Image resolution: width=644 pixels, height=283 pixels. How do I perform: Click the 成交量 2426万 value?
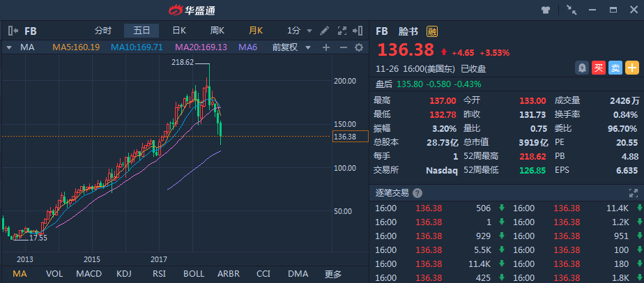coord(624,100)
